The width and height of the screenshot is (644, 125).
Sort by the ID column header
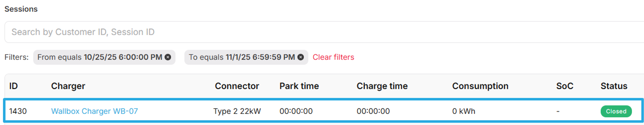(13, 86)
